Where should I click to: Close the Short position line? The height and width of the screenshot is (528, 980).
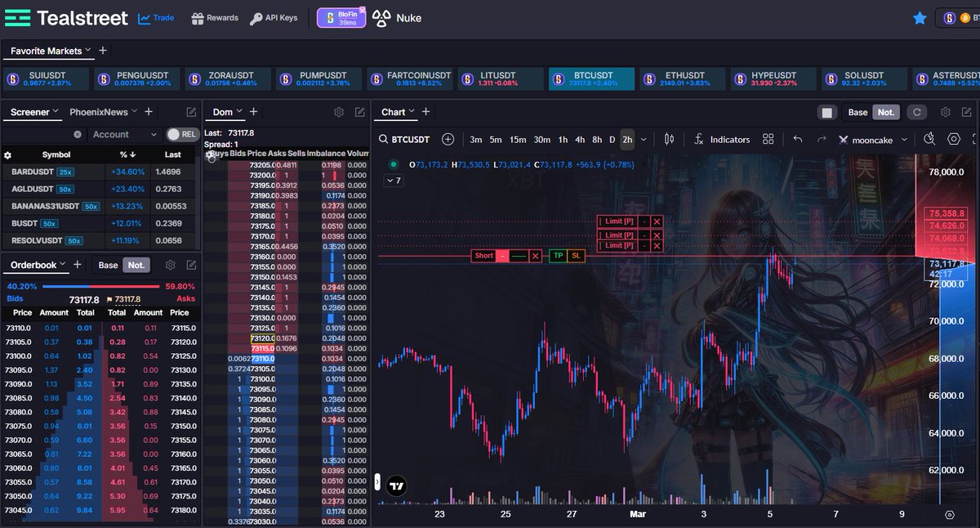(536, 256)
